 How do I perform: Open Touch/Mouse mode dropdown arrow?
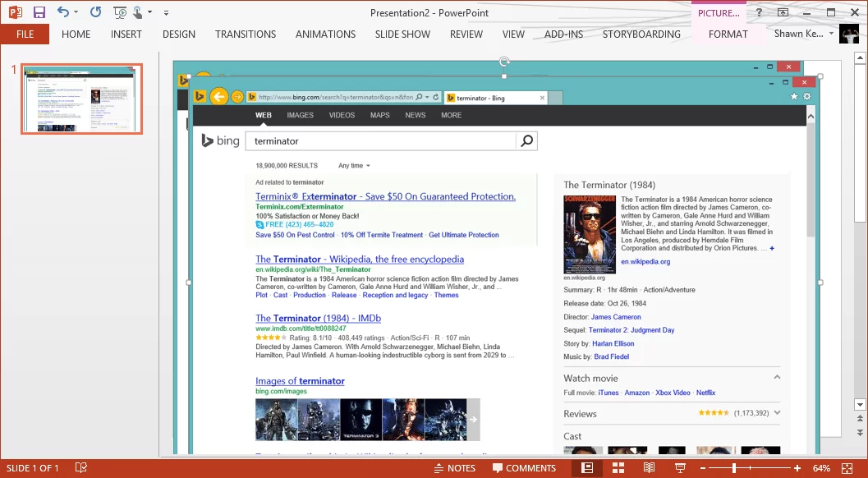[150, 12]
